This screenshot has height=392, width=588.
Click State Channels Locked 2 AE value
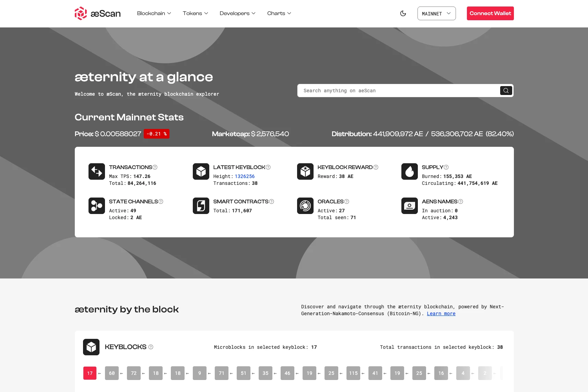coord(136,217)
